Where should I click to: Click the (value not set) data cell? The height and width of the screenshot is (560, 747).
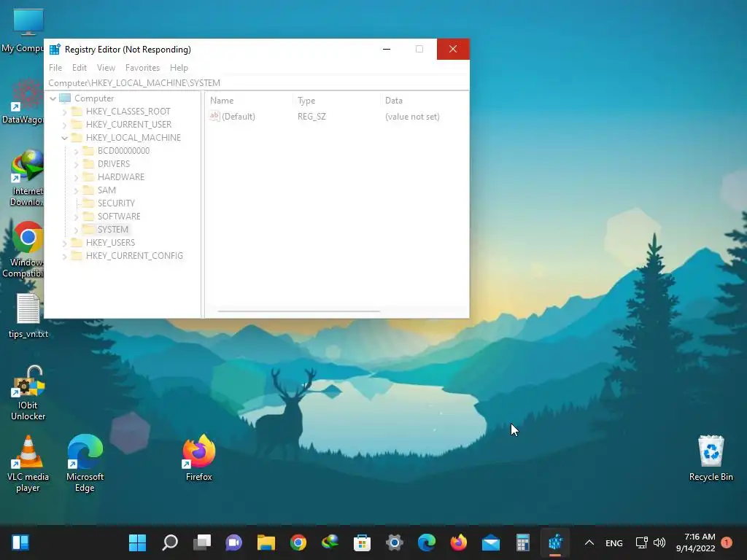click(x=412, y=117)
